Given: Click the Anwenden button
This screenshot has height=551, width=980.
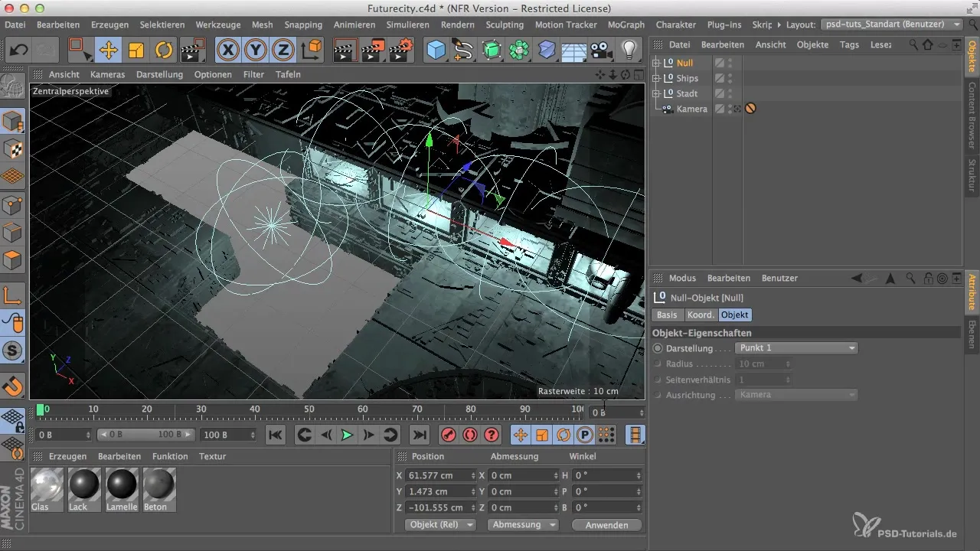Looking at the screenshot, I should point(606,525).
